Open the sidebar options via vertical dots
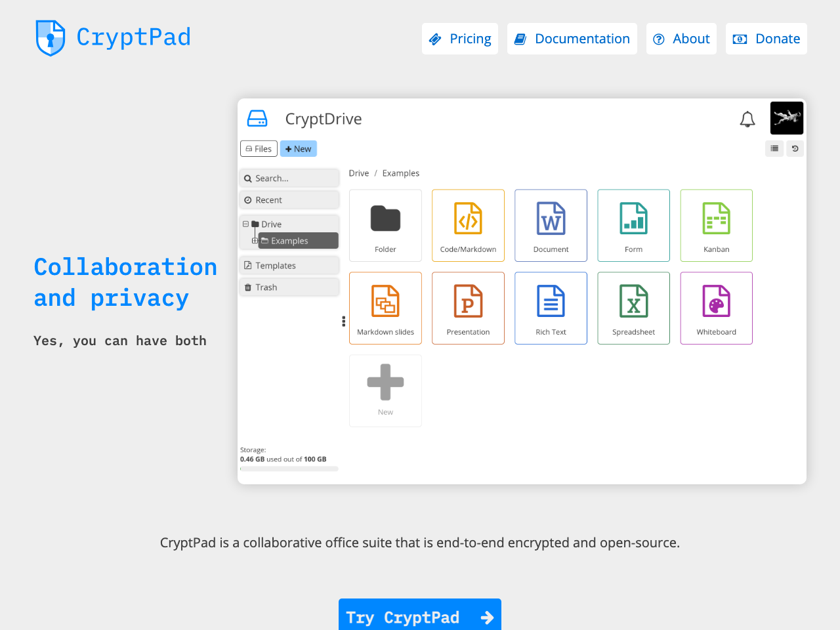Image resolution: width=840 pixels, height=630 pixels. pos(343,321)
